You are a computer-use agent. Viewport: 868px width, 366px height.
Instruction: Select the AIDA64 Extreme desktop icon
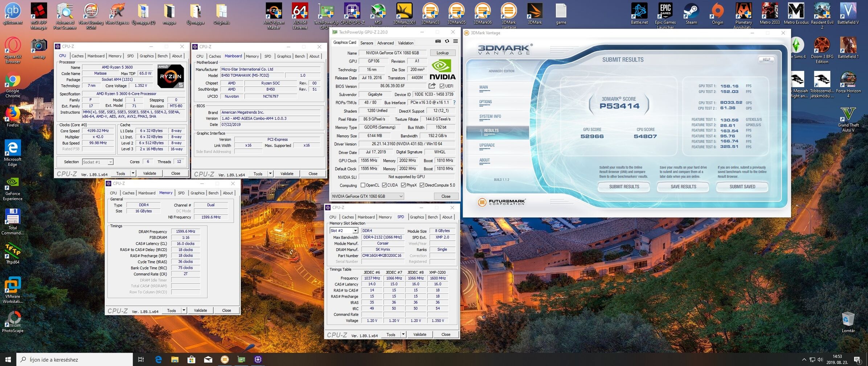pos(300,16)
